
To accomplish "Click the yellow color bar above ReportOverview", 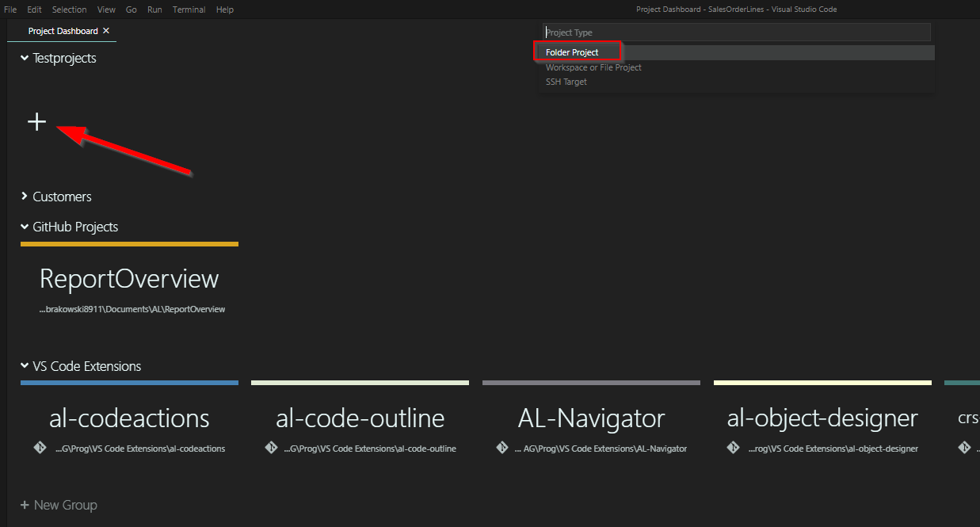I will point(129,243).
